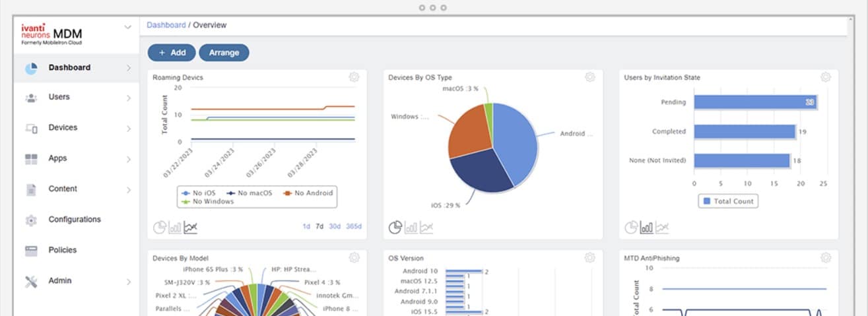Image resolution: width=868 pixels, height=316 pixels.
Task: Open settings gear of Devices By OS Type widget
Action: tap(590, 77)
